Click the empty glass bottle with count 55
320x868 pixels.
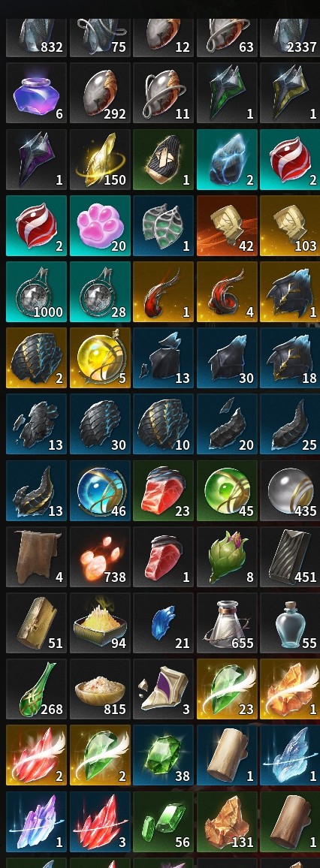pyautogui.click(x=290, y=623)
